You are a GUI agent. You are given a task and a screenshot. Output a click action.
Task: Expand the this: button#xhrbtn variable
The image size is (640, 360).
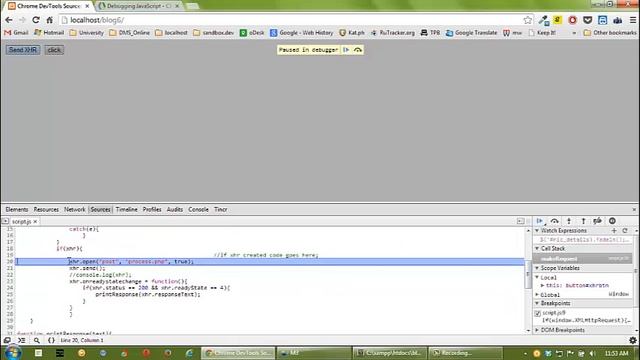click(542, 285)
